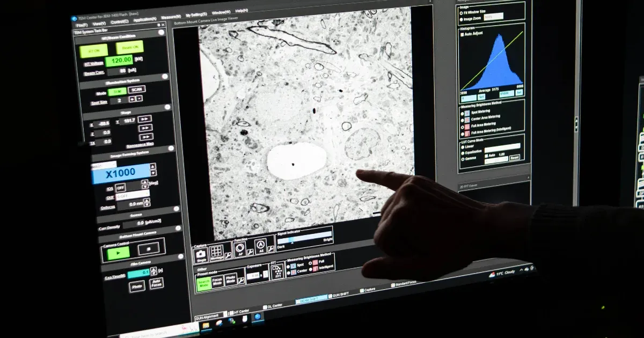Select Spot Metering radio option
This screenshot has width=644, height=338.
pos(462,113)
